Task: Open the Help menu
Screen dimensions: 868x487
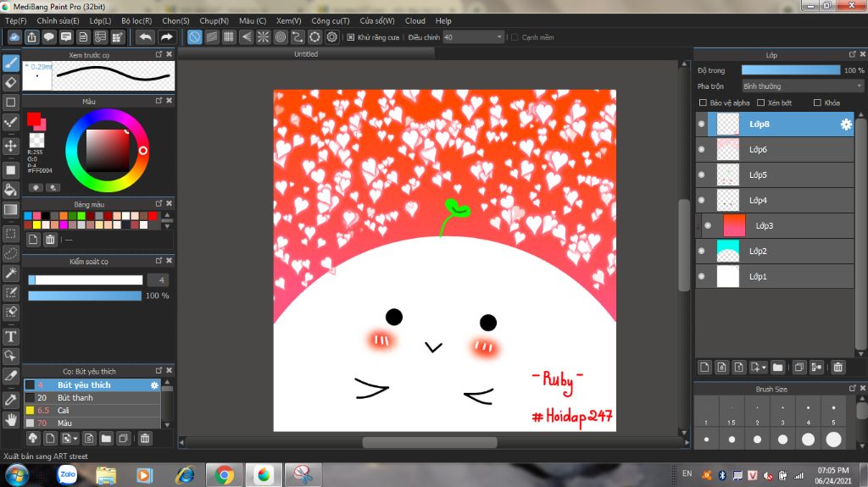Action: click(442, 20)
